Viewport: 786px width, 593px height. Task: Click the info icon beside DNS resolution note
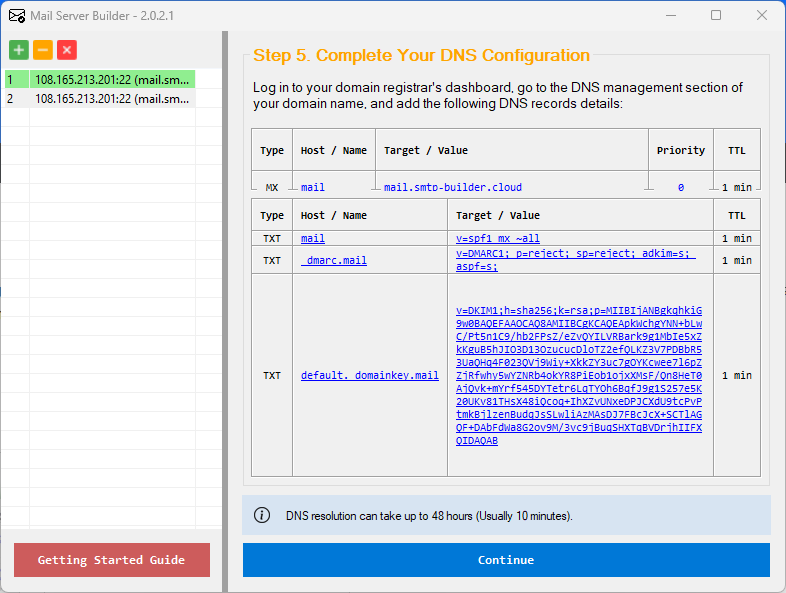point(262,515)
